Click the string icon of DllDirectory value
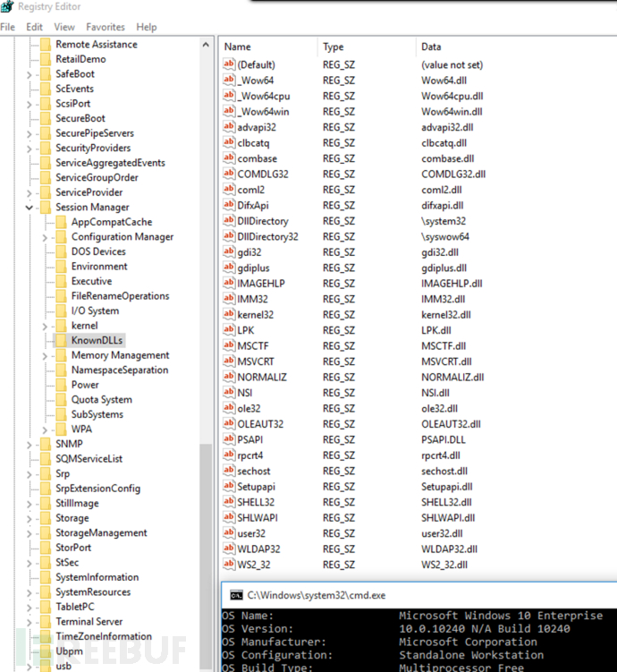Image resolution: width=617 pixels, height=672 pixels. [x=229, y=221]
